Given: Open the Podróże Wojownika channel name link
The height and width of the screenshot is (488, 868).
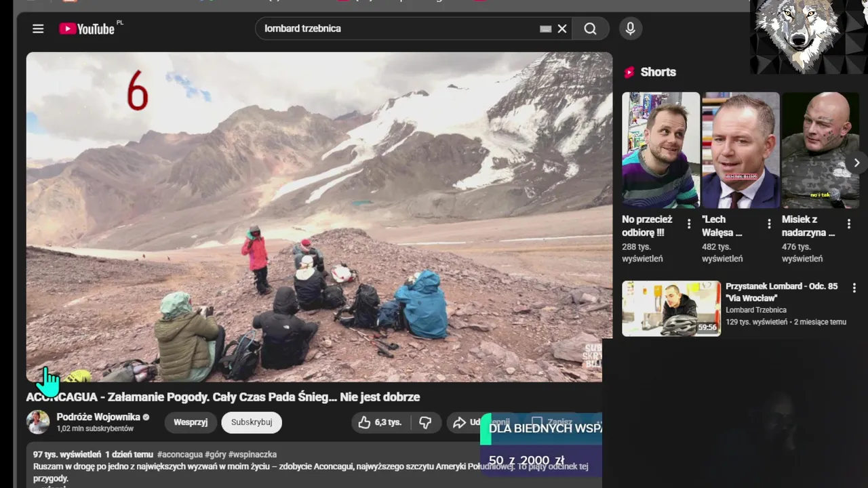Looking at the screenshot, I should [x=98, y=417].
